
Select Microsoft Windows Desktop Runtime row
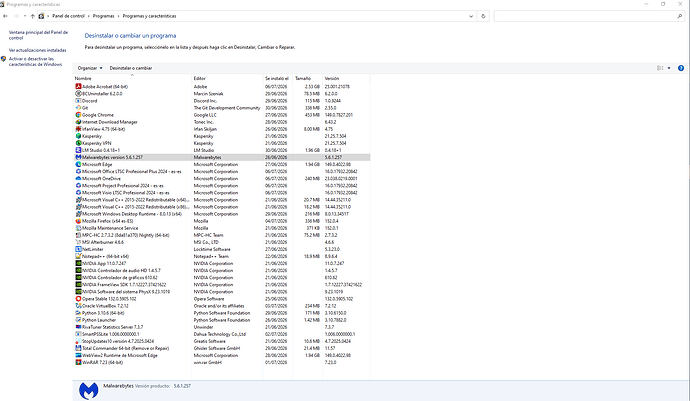[222, 214]
